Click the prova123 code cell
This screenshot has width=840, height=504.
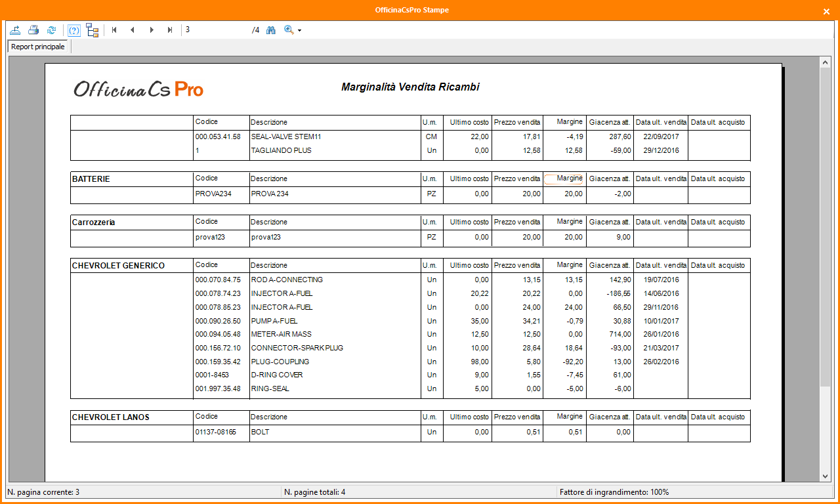click(x=210, y=238)
